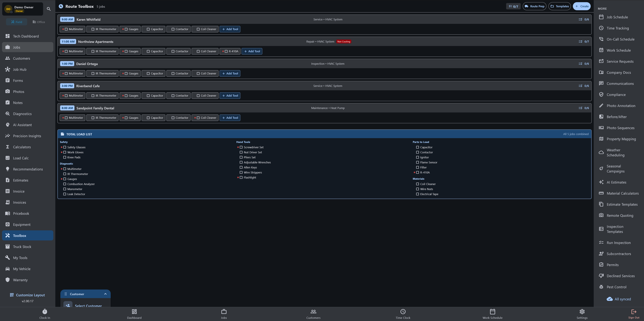The height and width of the screenshot is (321, 644).
Task: Open Truck Stock sidebar item
Action: pyautogui.click(x=28, y=246)
